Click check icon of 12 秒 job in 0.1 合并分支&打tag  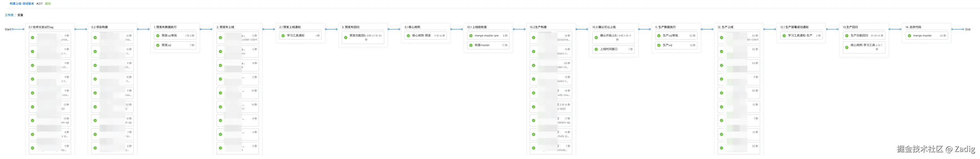tap(32, 107)
